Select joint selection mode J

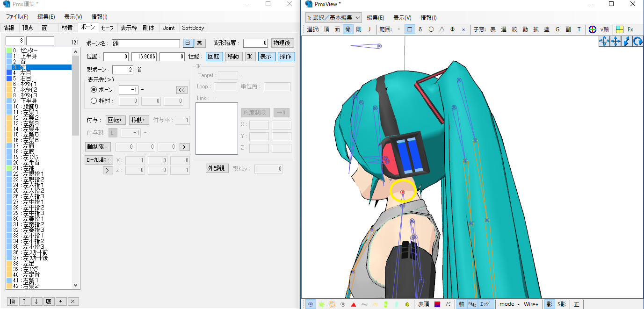click(x=369, y=29)
